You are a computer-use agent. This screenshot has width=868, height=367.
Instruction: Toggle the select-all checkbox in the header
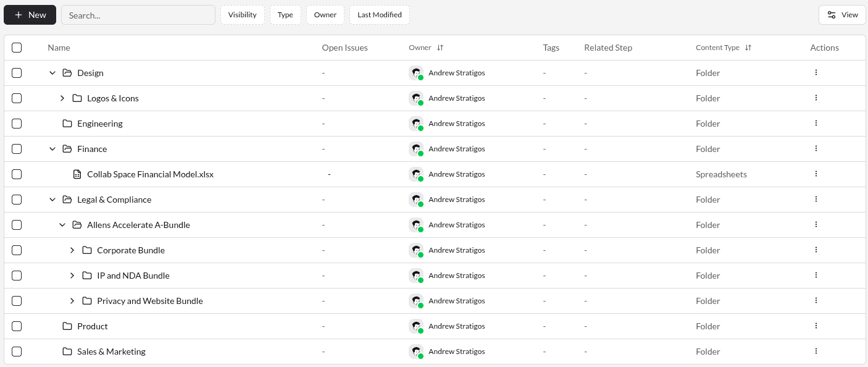[x=17, y=48]
